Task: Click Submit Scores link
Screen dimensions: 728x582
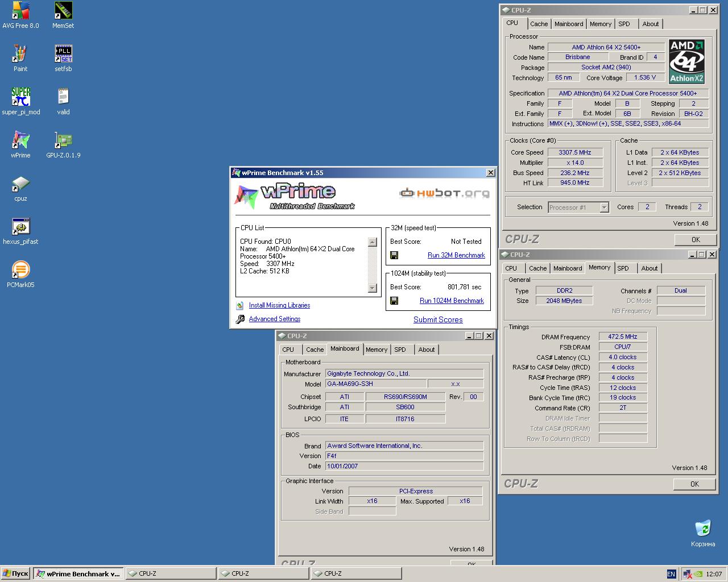Action: 438,319
